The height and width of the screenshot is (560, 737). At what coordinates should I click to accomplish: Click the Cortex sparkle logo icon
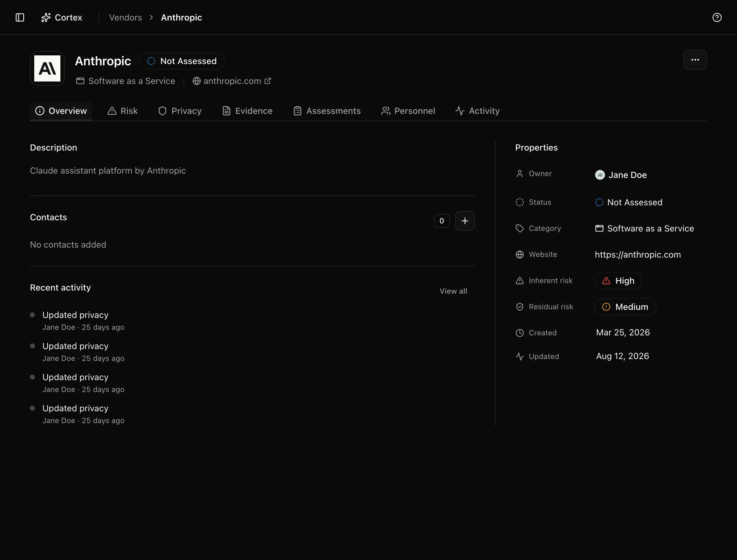(46, 17)
